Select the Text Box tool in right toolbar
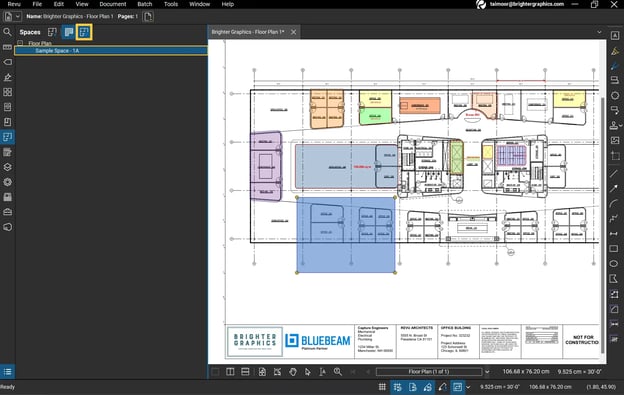The width and height of the screenshot is (624, 395). (x=614, y=36)
